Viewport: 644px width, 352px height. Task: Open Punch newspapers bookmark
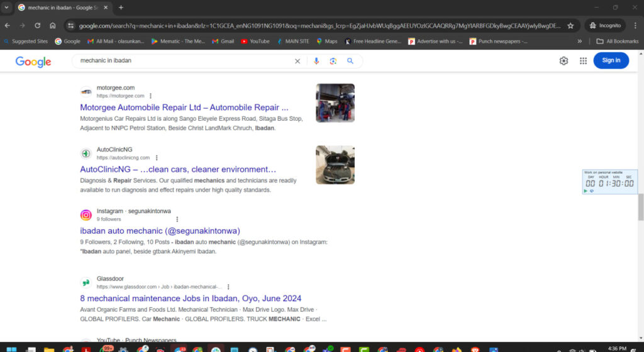click(499, 41)
